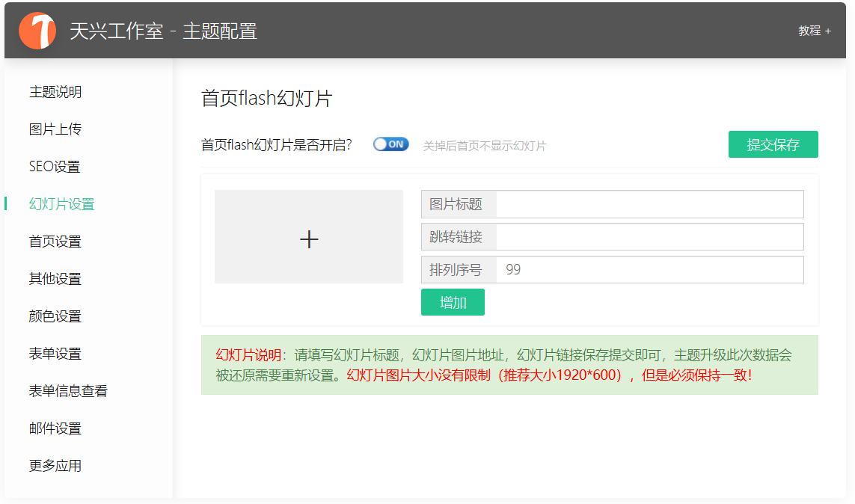Image resolution: width=855 pixels, height=504 pixels.
Task: Click the 首页flash幻灯片是否开启? label
Action: point(277,145)
